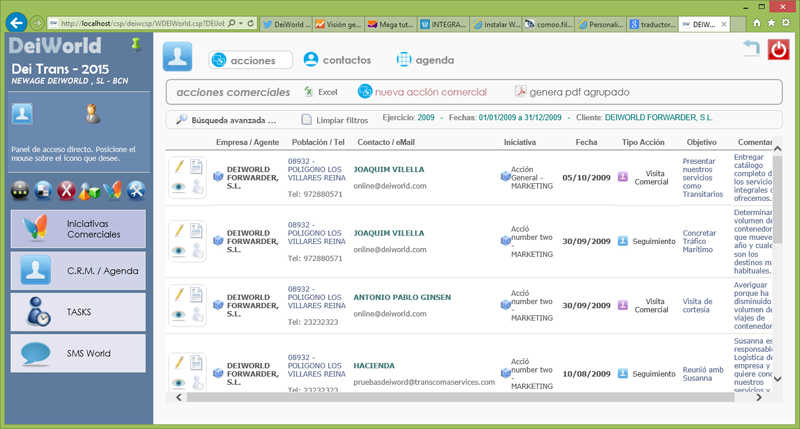Open SMS World menu item
Image resolution: width=800 pixels, height=429 pixels.
point(78,353)
